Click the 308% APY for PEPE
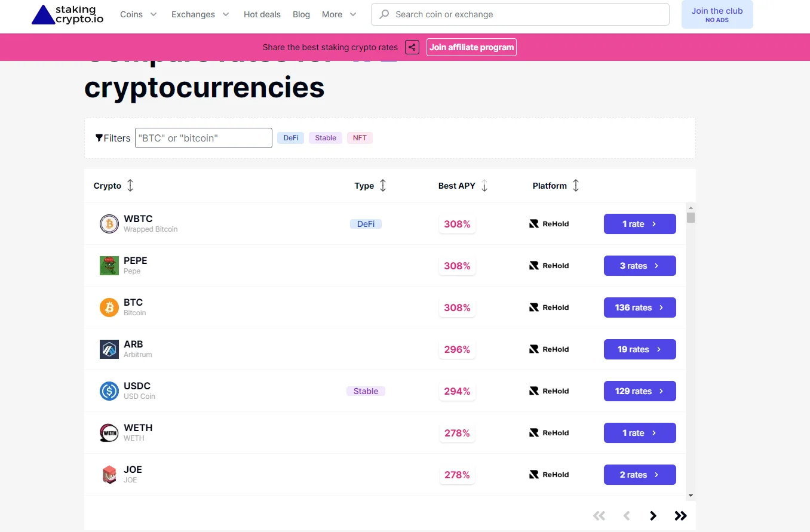The height and width of the screenshot is (532, 810). 457,266
